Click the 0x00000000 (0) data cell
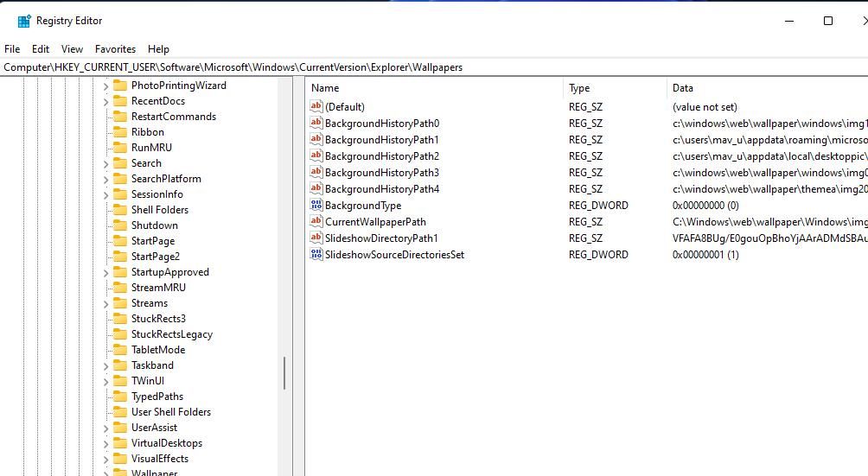Image resolution: width=868 pixels, height=476 pixels. [x=705, y=206]
